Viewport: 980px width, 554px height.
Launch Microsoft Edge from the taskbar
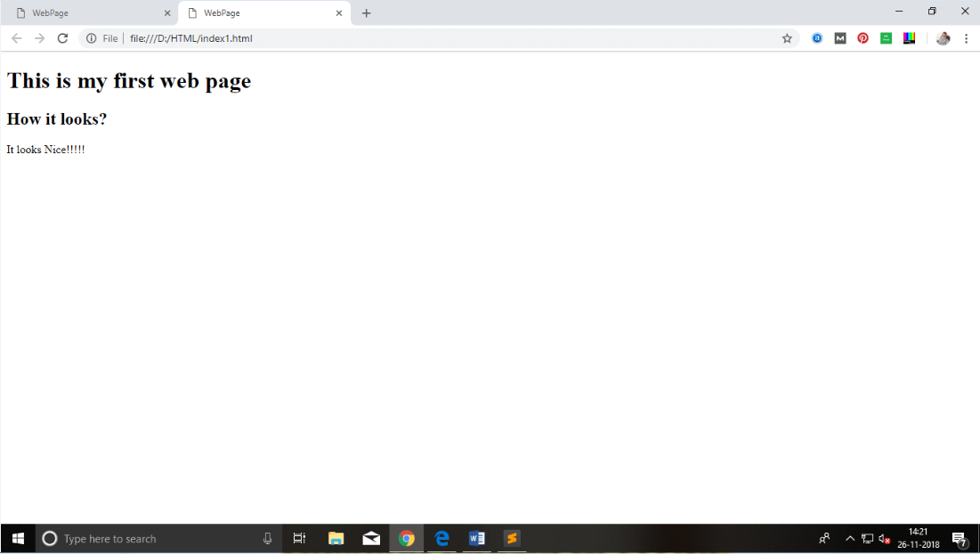pos(441,538)
